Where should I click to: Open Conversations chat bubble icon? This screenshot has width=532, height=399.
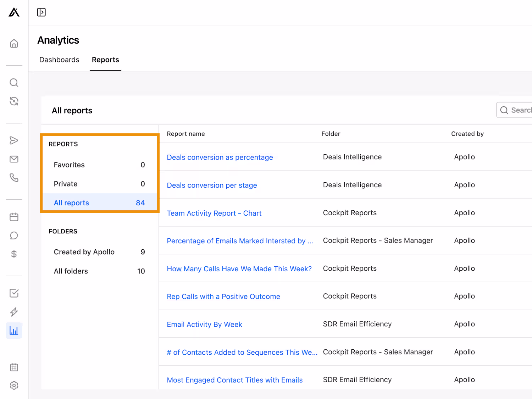[14, 235]
